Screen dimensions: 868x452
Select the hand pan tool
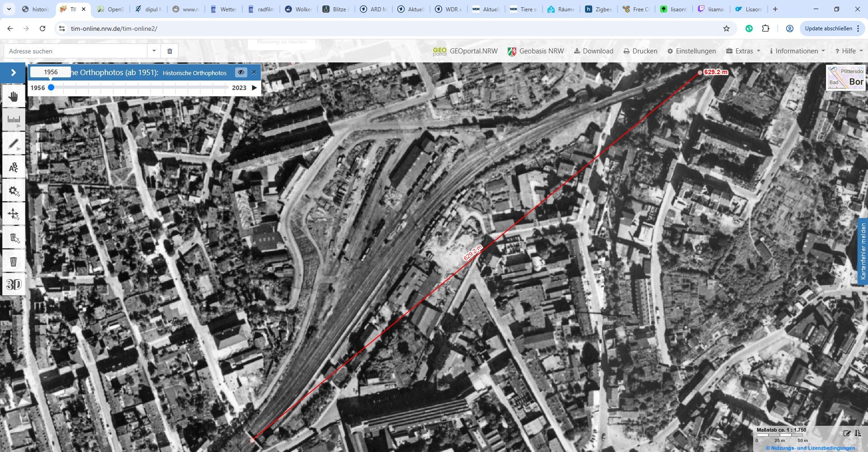pyautogui.click(x=14, y=96)
